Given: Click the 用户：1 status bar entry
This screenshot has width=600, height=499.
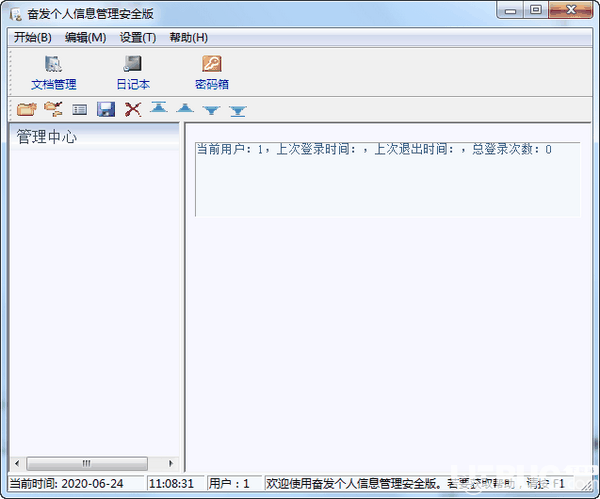Looking at the screenshot, I should coord(234,484).
